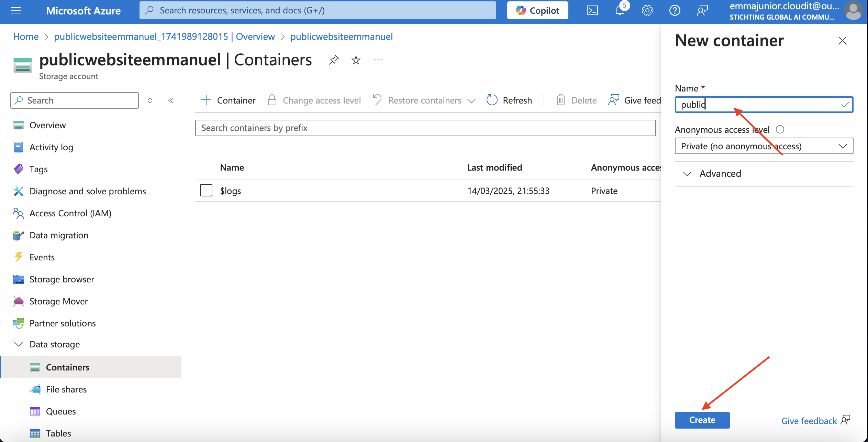Open the $logs container
Screen dimensions: 868x442
230,191
